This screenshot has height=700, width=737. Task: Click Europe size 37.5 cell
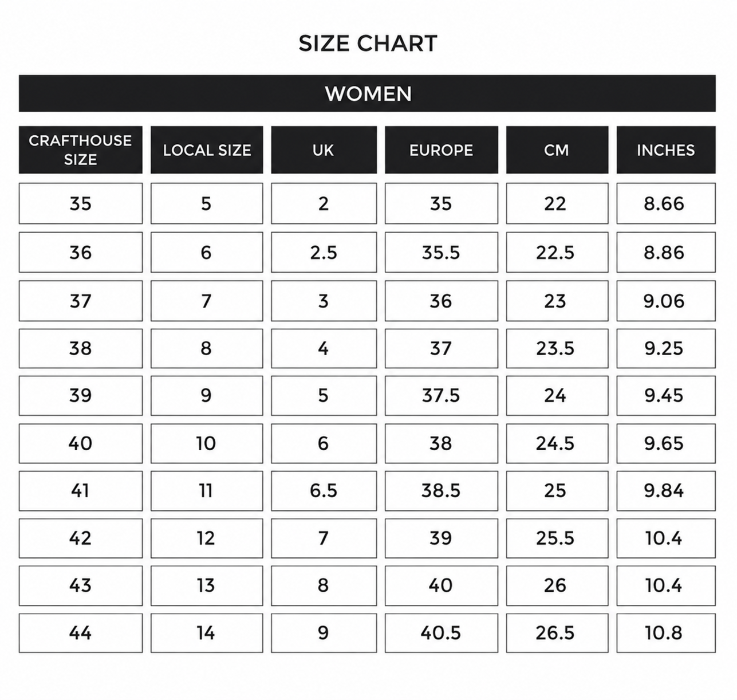(x=442, y=396)
